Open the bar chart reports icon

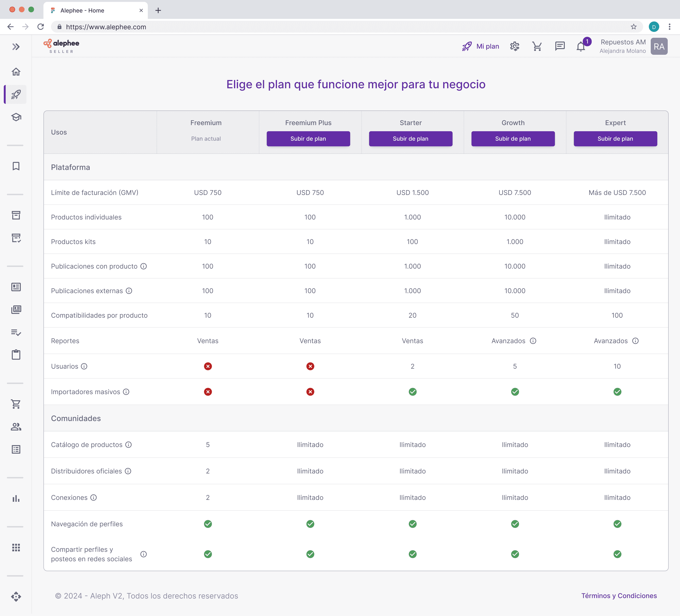tap(16, 499)
